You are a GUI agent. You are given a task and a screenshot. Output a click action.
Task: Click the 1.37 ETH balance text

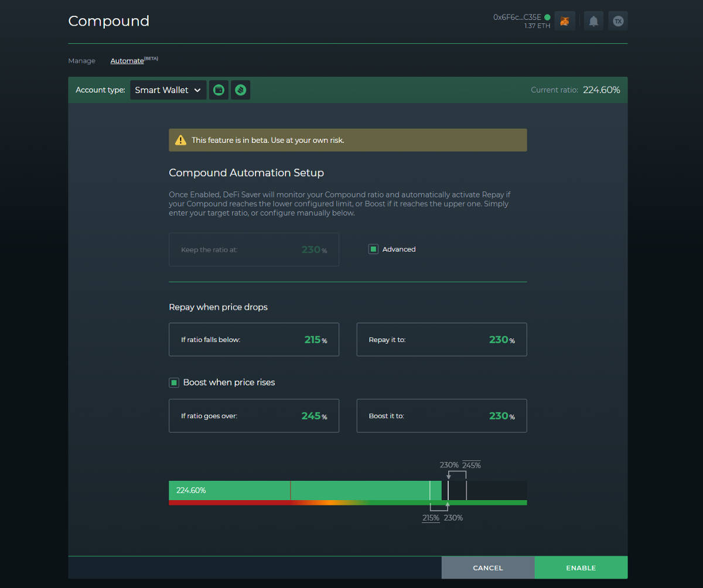point(537,26)
